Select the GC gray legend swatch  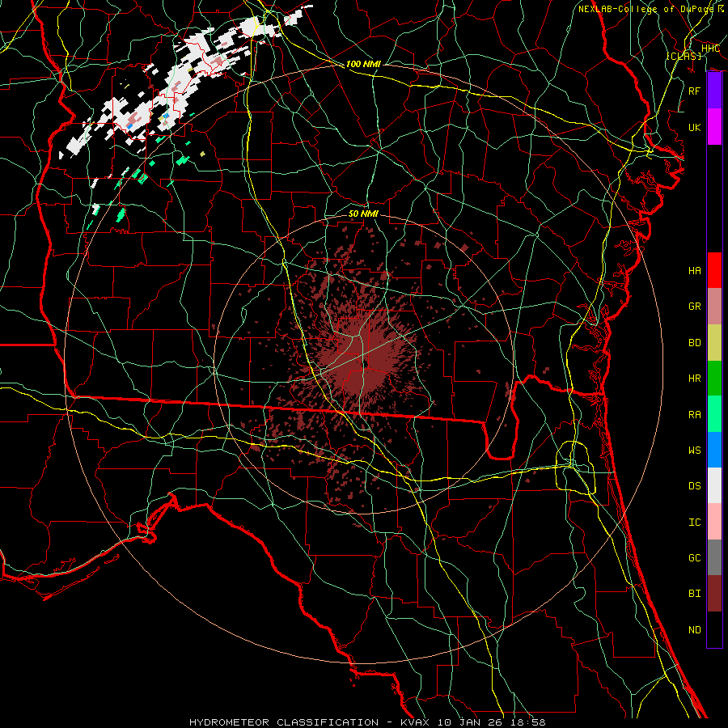714,557
